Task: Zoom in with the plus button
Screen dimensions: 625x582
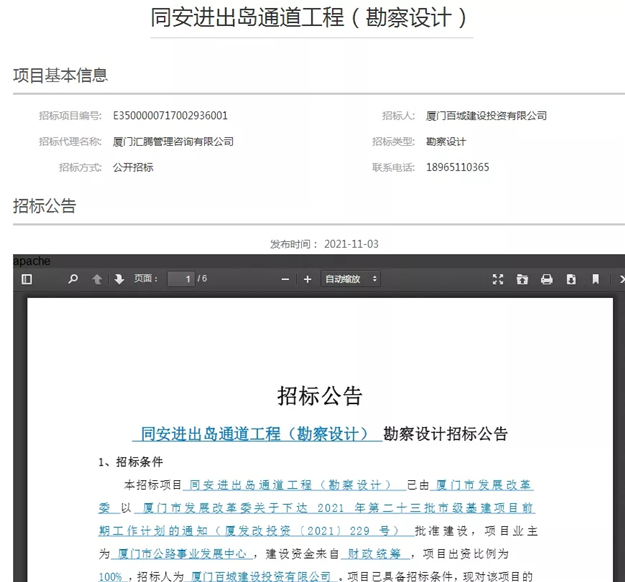Action: [307, 279]
